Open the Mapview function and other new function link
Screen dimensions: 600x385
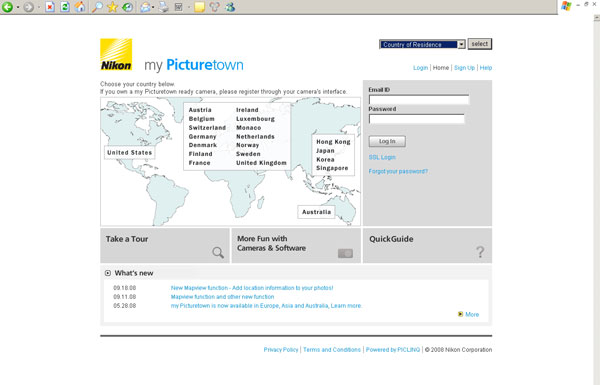click(222, 297)
